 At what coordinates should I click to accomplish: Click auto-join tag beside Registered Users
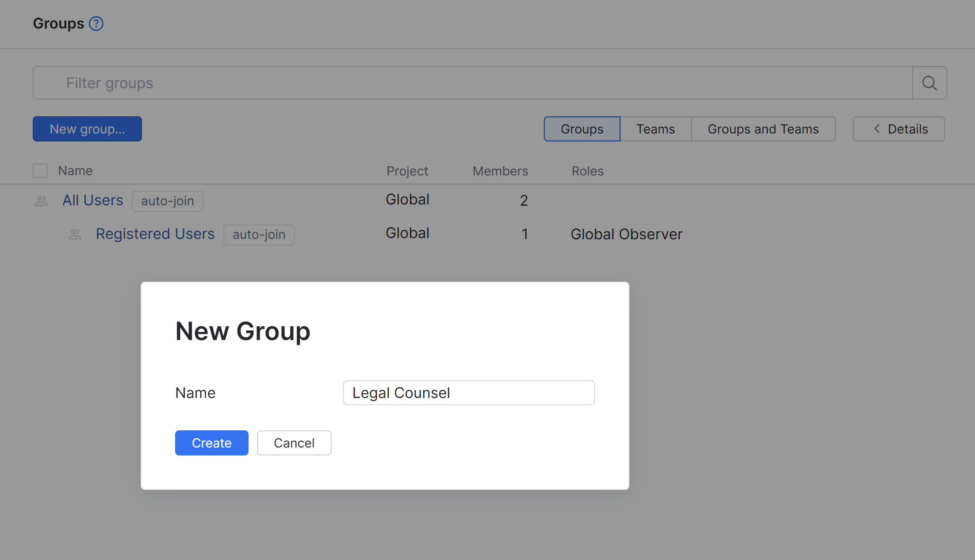(x=259, y=235)
